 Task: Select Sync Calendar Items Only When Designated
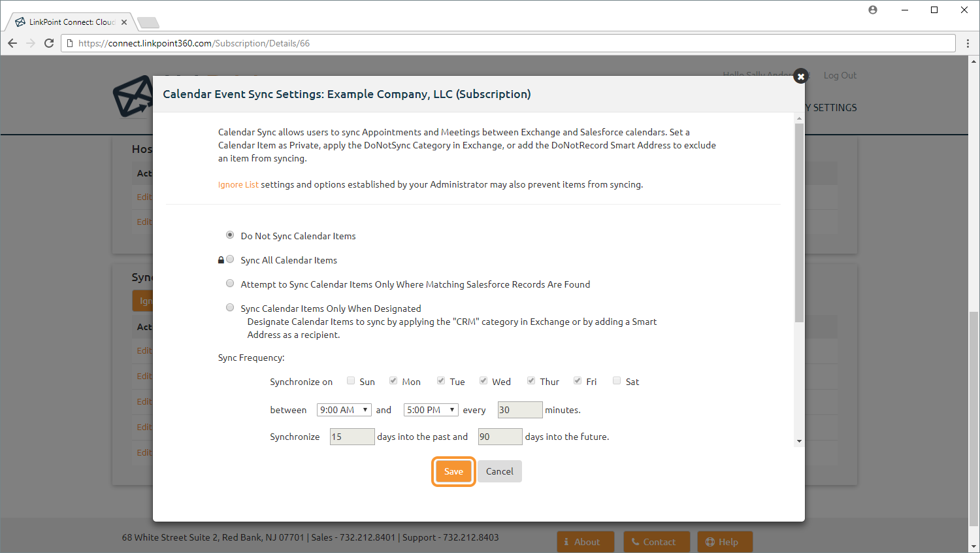(x=230, y=307)
